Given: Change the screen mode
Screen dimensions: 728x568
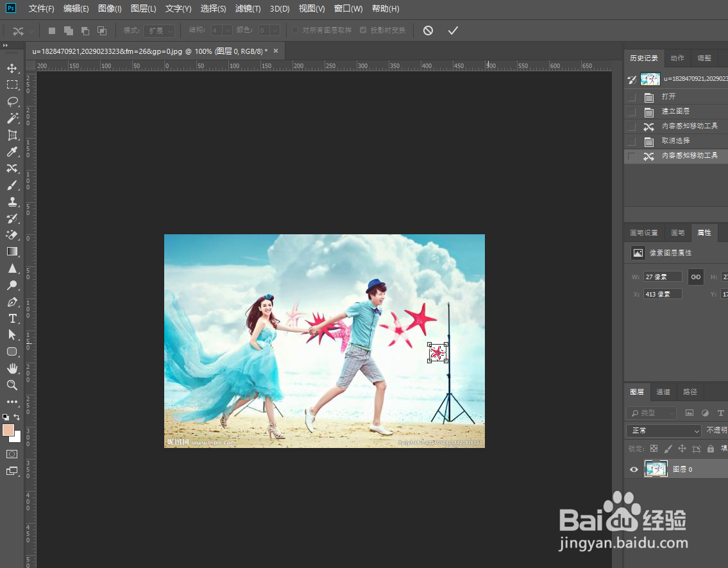Looking at the screenshot, I should (12, 471).
